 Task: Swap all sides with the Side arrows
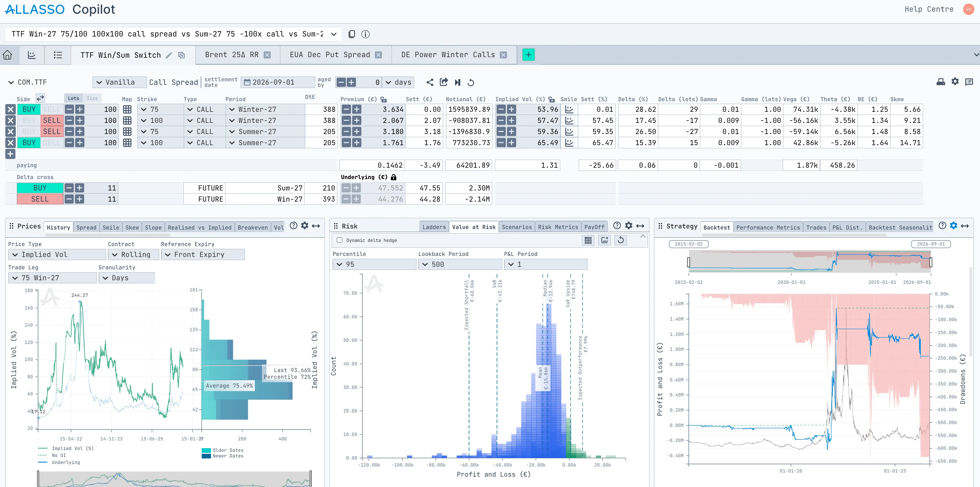coord(40,98)
